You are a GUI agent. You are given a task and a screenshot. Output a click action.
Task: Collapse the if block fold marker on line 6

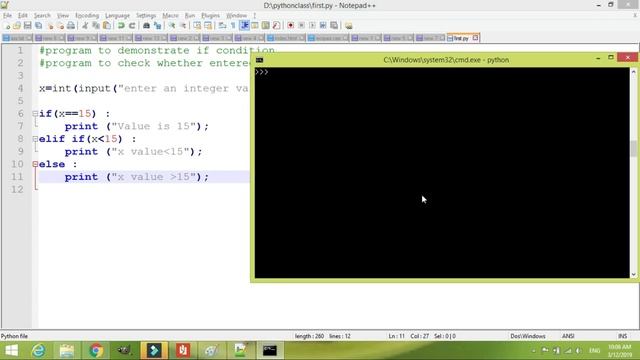[36, 113]
